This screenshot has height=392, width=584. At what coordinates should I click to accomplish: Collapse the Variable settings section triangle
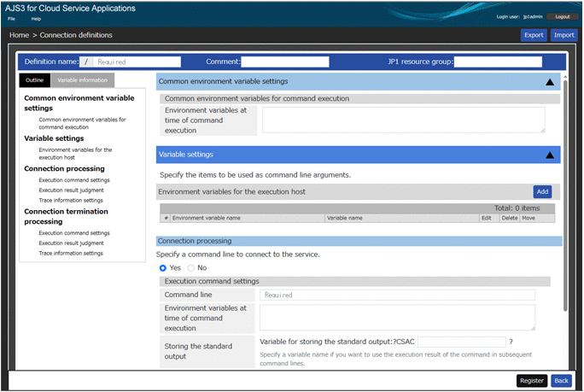[549, 155]
